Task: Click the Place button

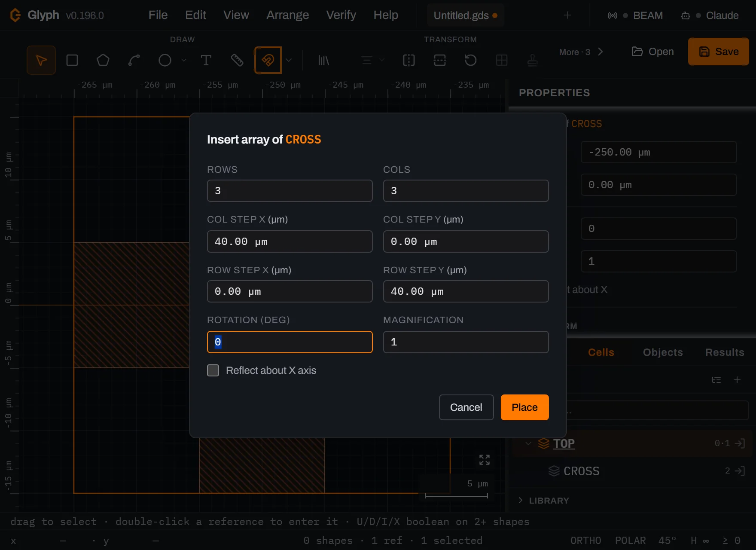Action: [524, 407]
